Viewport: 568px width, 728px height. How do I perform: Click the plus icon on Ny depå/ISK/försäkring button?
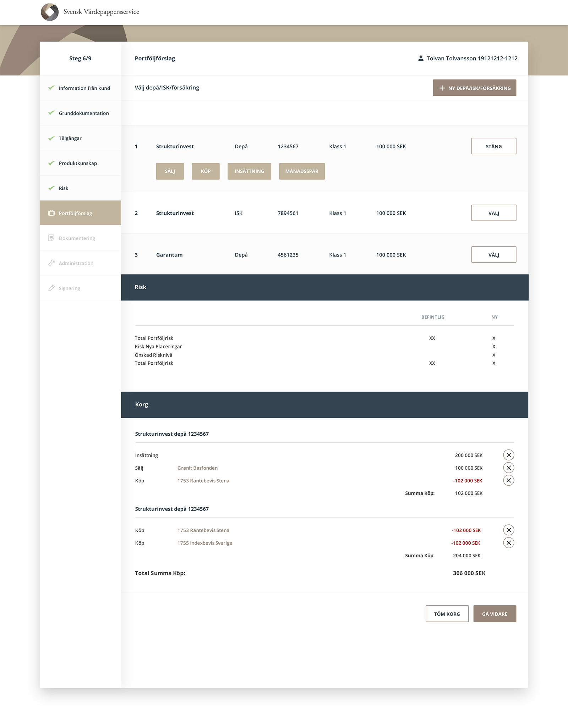442,88
